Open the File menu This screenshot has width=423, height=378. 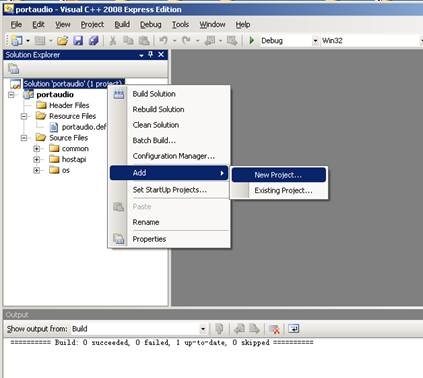(x=16, y=24)
